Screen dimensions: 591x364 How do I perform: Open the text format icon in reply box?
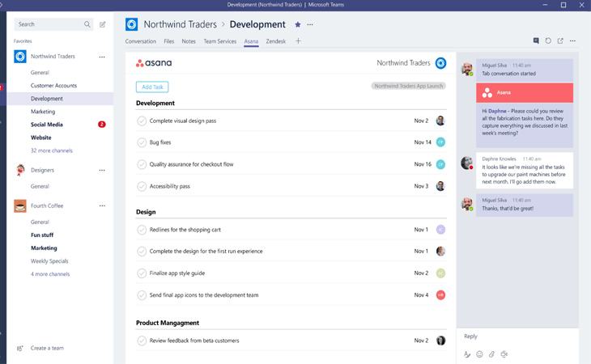click(467, 354)
